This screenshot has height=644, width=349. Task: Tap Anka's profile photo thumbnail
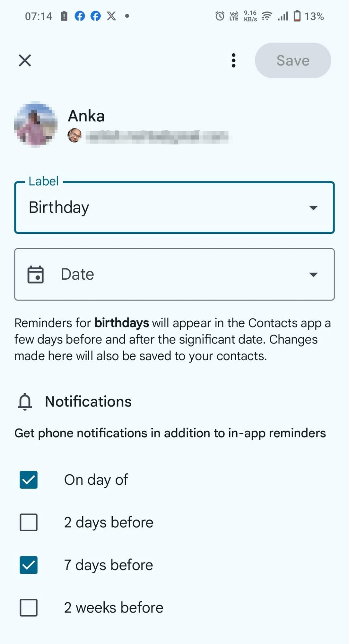[x=36, y=124]
